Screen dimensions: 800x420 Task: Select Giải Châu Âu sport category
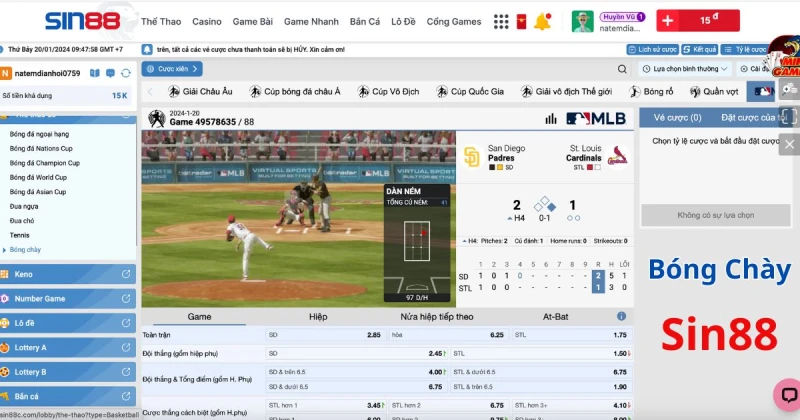(x=201, y=91)
